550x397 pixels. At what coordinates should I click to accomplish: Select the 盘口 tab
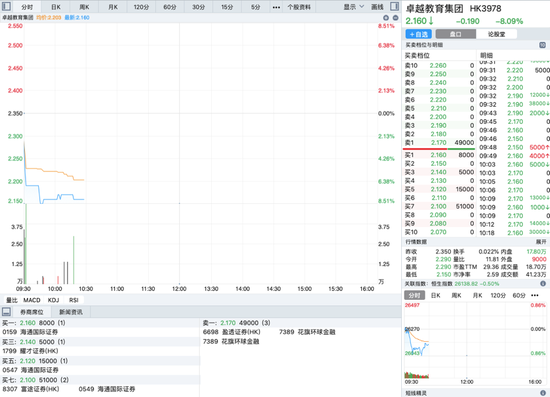[456, 34]
